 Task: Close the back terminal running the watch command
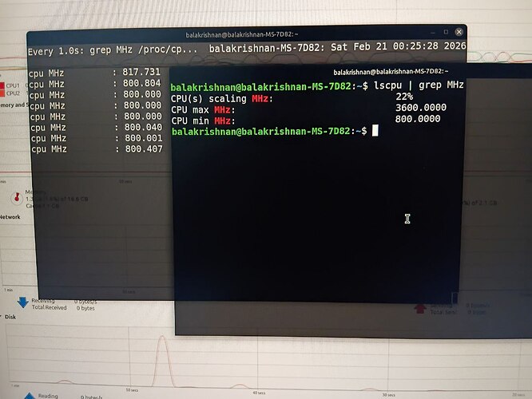(459, 32)
